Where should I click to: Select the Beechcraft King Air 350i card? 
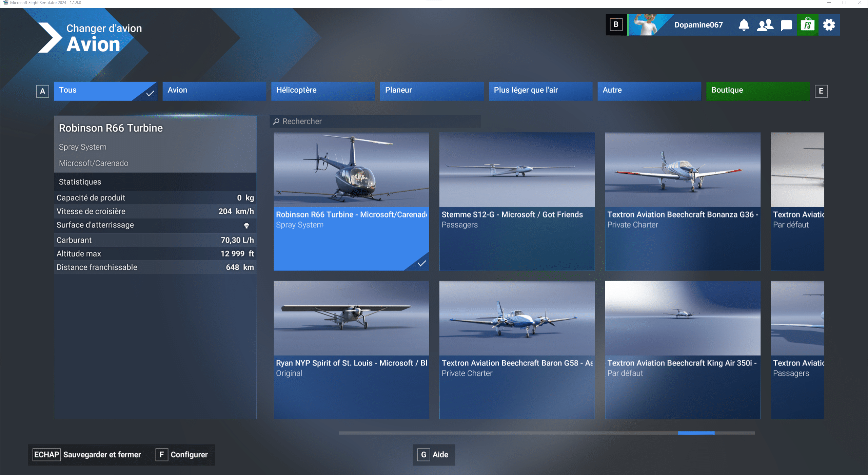pyautogui.click(x=683, y=350)
